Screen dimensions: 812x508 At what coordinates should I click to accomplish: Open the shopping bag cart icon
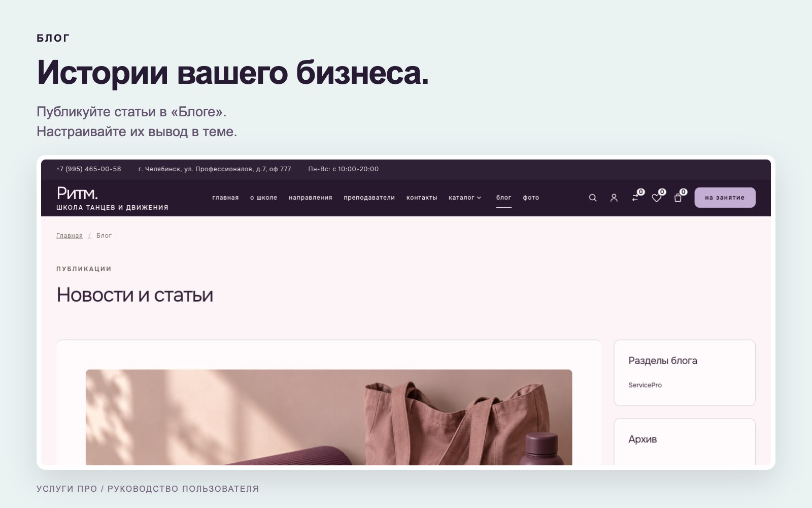point(678,198)
